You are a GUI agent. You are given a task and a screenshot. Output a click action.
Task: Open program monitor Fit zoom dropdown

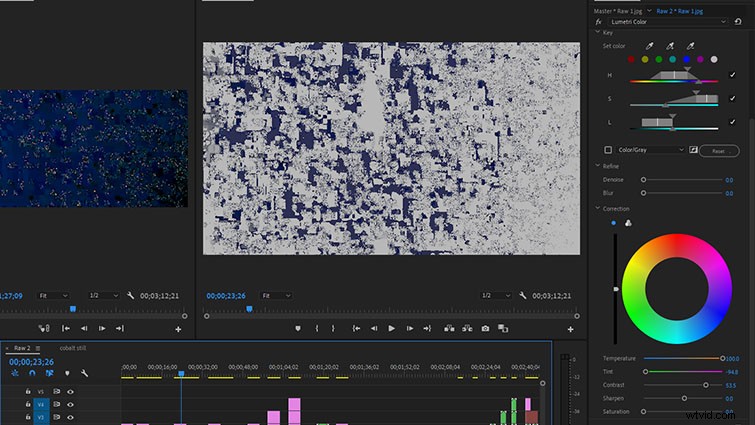(276, 296)
